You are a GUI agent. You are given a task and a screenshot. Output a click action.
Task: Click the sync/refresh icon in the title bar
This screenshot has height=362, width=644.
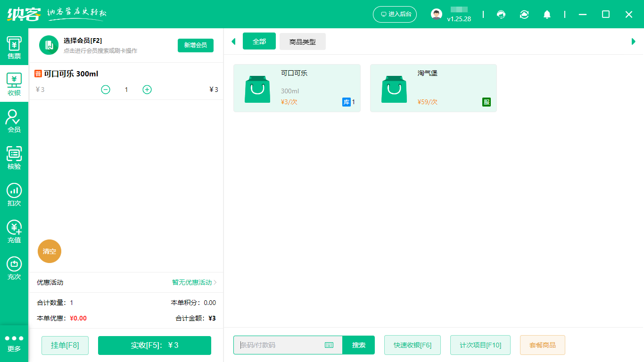tap(524, 15)
